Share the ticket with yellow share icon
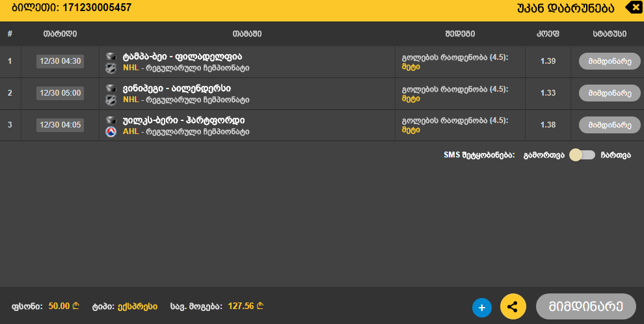 [513, 306]
